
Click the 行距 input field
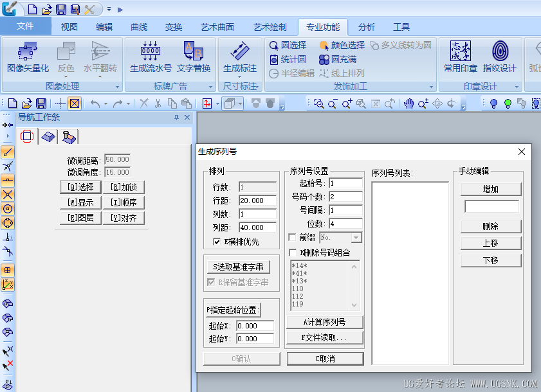pos(257,200)
